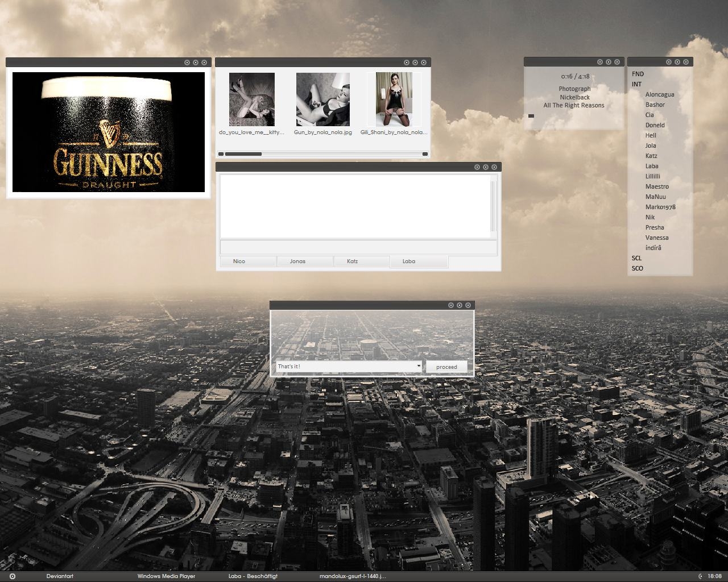Click first circle button of music player titlebar
728x582 pixels.
click(x=600, y=62)
